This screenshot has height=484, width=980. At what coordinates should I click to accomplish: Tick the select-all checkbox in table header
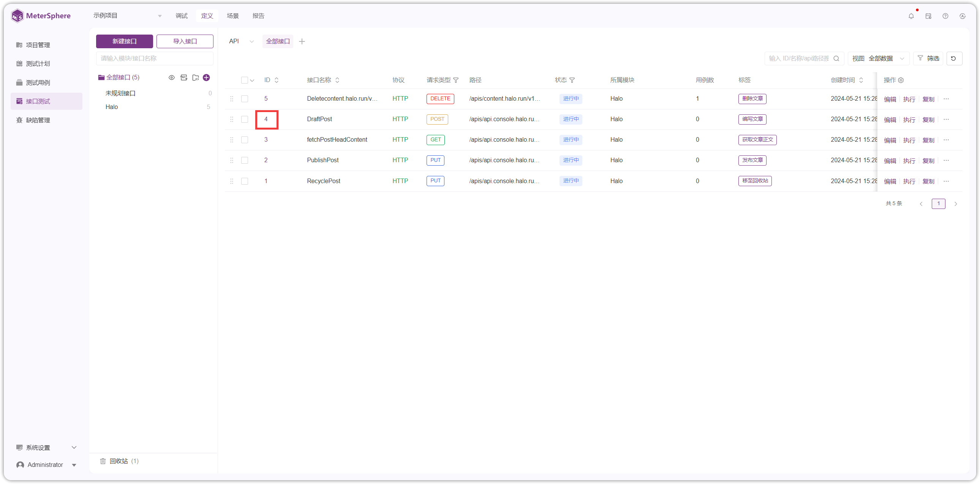click(244, 80)
